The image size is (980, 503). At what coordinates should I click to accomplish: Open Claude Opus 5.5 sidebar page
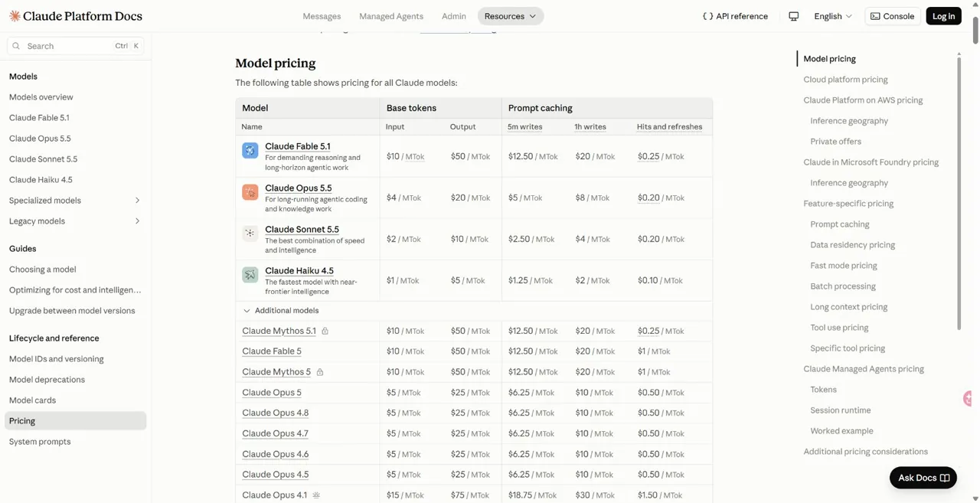40,139
